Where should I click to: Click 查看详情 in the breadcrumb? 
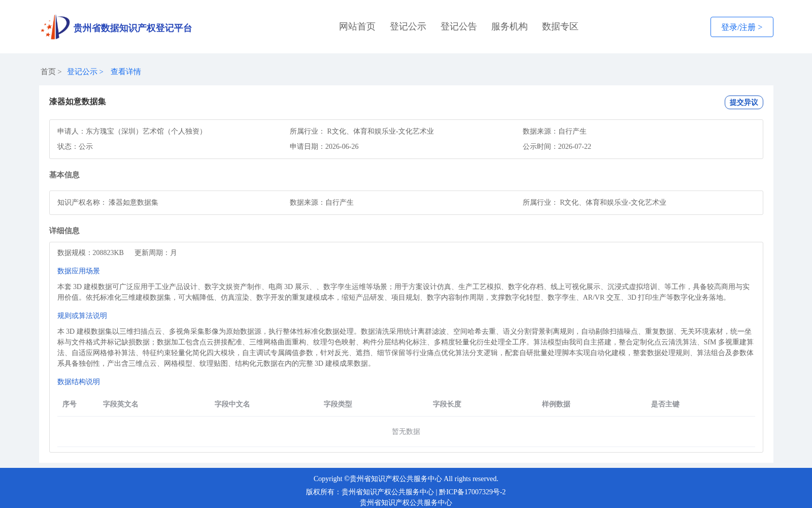click(126, 72)
